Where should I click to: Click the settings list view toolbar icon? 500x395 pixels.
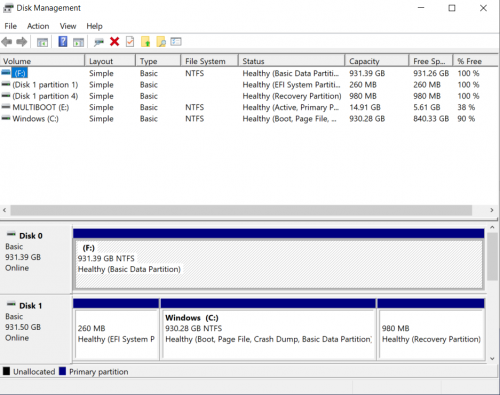(x=176, y=42)
